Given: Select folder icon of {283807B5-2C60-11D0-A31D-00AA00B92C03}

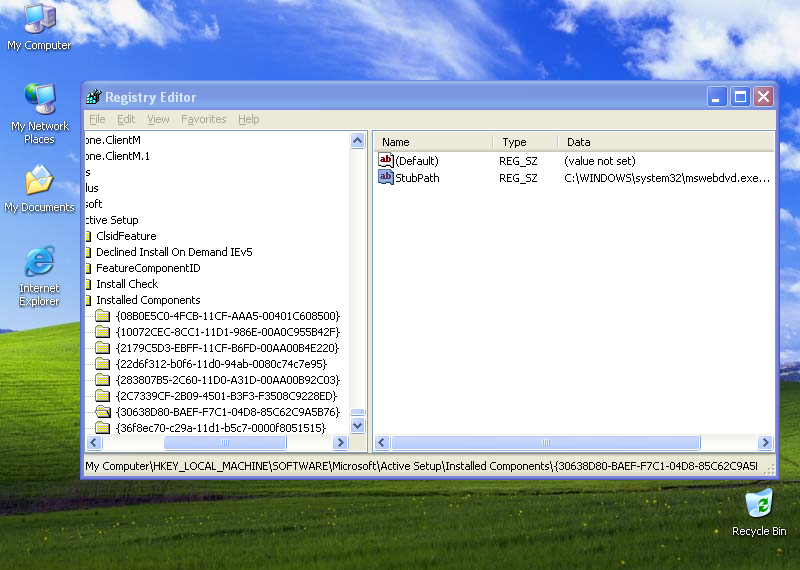Looking at the screenshot, I should tap(103, 380).
